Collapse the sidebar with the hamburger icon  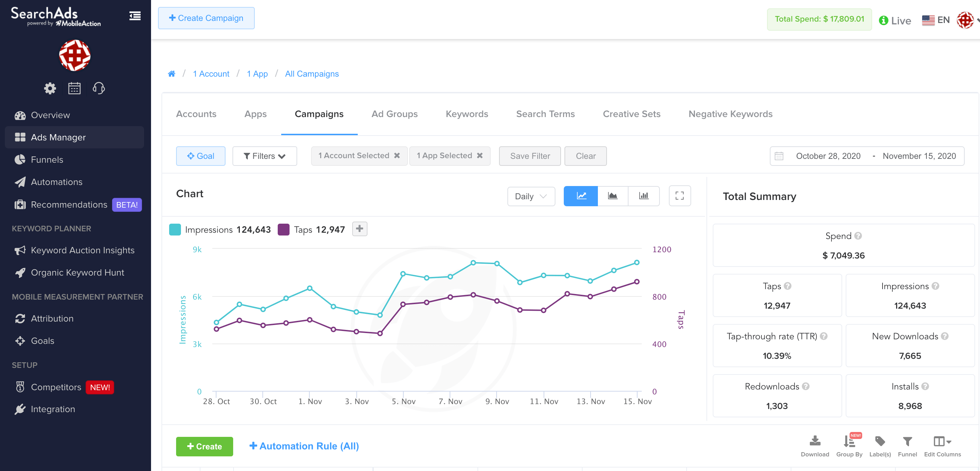[x=135, y=16]
